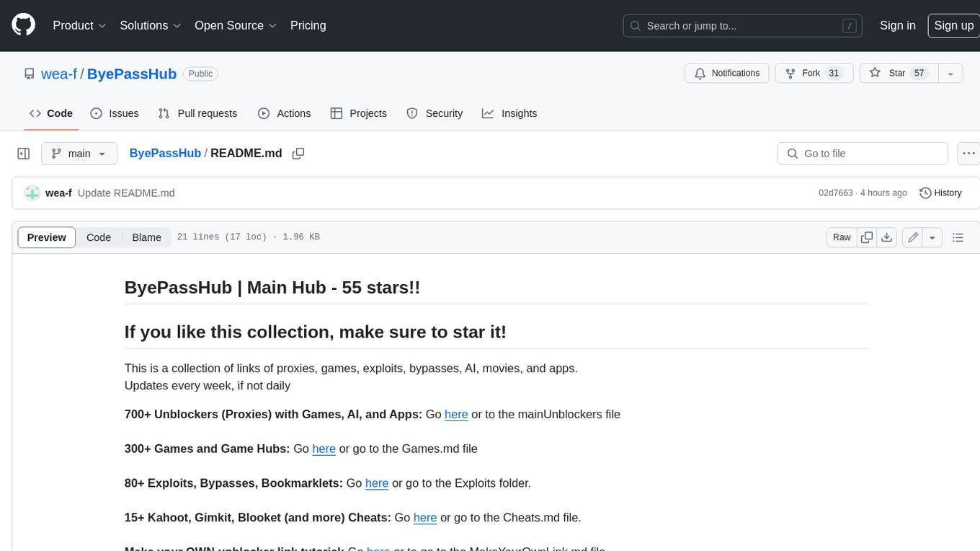Open the Security tab
Viewport: 980px width, 551px height.
pos(435,113)
